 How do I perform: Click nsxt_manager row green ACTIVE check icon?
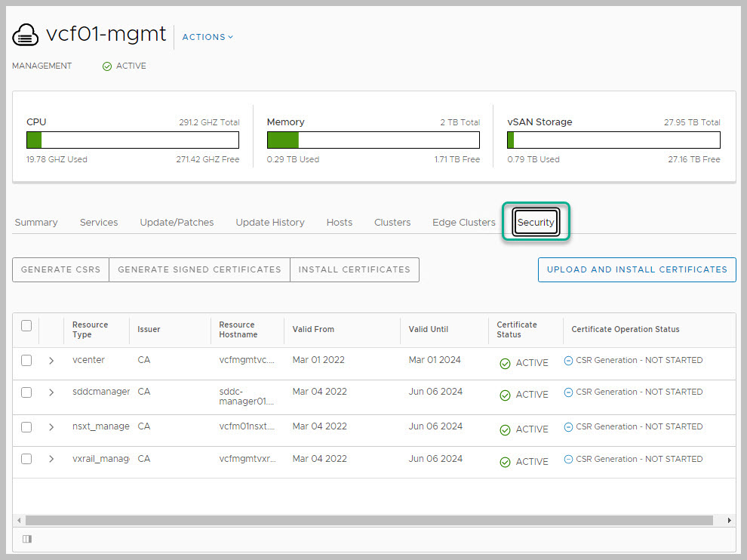pyautogui.click(x=505, y=430)
